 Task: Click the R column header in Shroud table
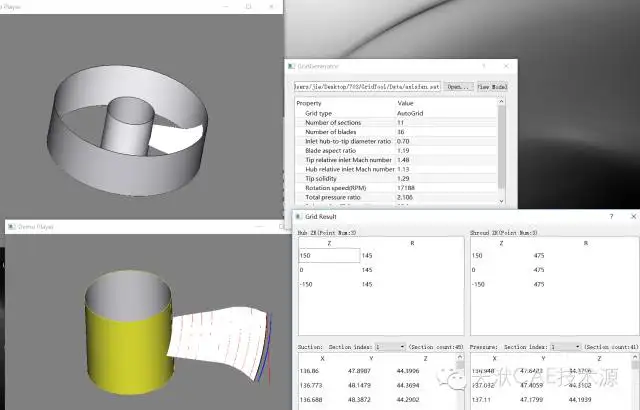pyautogui.click(x=586, y=243)
